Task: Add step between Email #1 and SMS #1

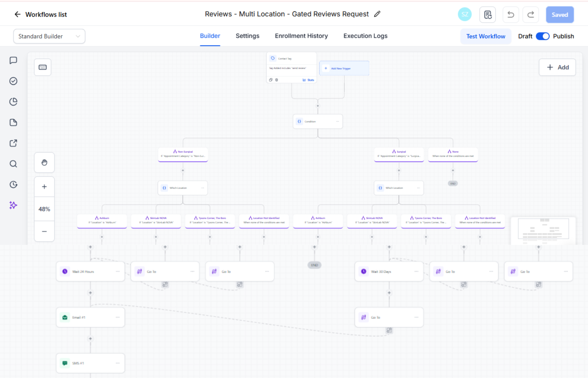Action: coord(90,339)
